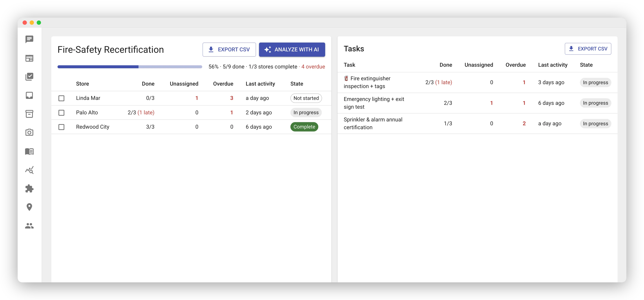Export the Tasks panel as CSV
Image resolution: width=644 pixels, height=300 pixels.
(x=588, y=49)
